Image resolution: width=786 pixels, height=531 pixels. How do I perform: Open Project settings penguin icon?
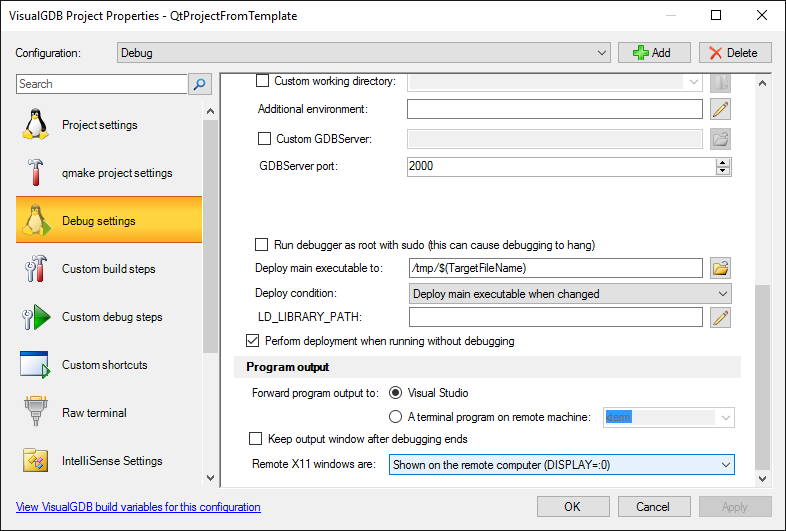click(x=35, y=124)
